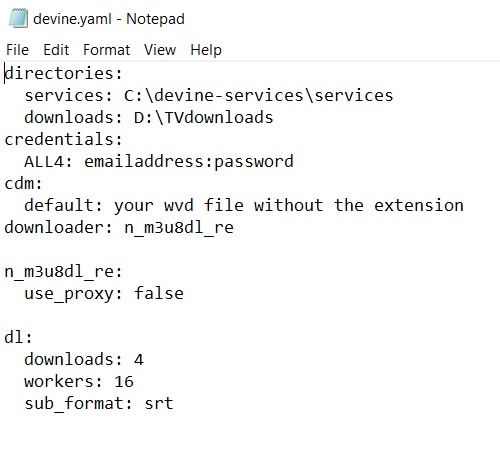500x450 pixels.
Task: Click the 'dl:' section line
Action: click(18, 338)
